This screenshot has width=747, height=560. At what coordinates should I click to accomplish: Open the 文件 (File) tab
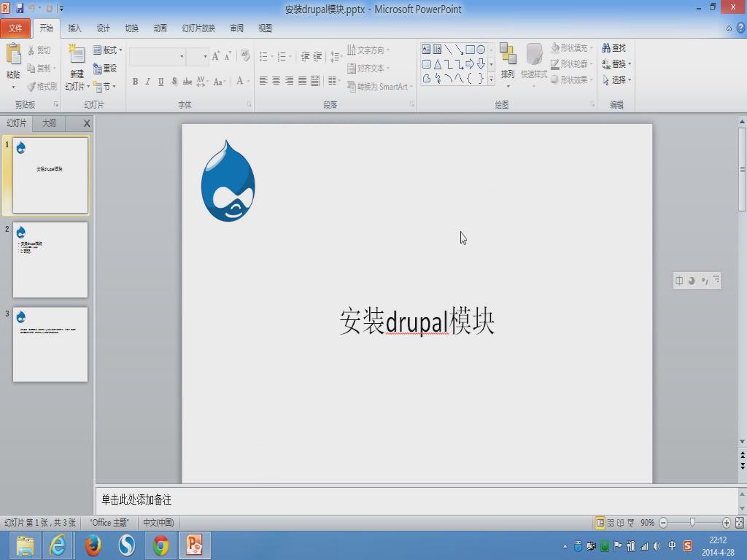(15, 28)
